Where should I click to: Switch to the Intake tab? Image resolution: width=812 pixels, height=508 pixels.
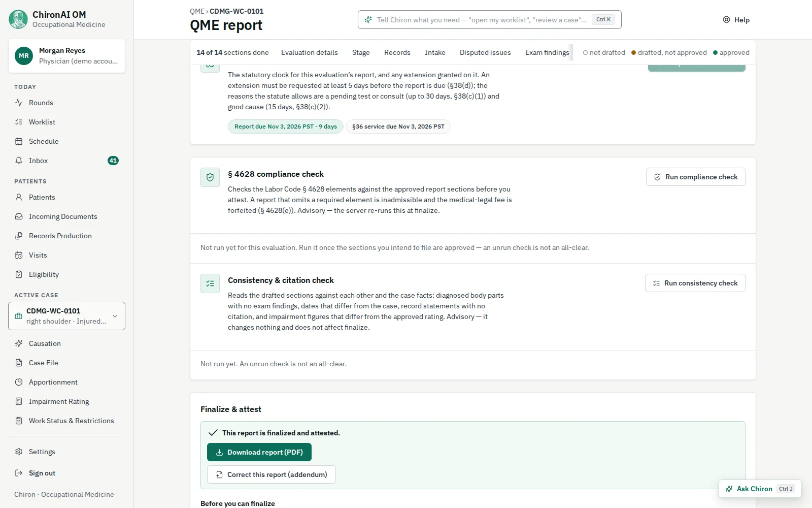coord(435,52)
